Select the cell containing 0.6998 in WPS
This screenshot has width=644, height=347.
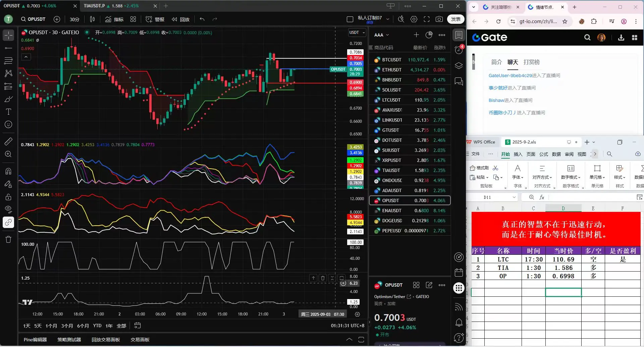563,276
